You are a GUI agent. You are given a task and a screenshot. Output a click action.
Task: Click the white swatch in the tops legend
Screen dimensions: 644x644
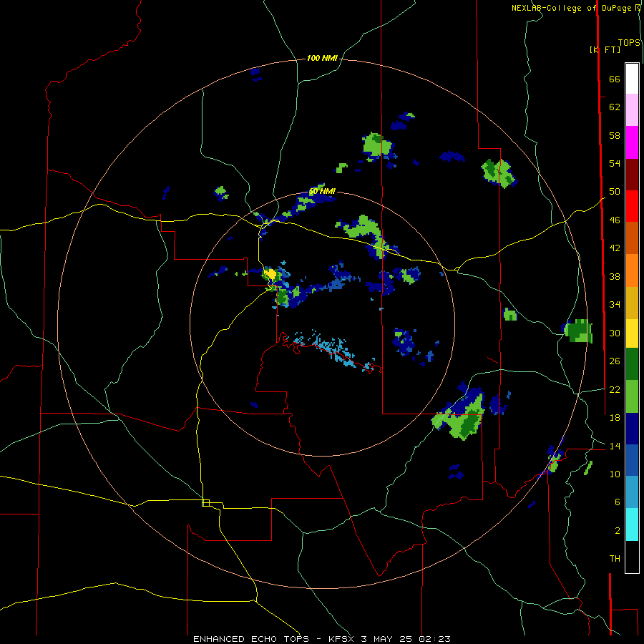coord(632,79)
